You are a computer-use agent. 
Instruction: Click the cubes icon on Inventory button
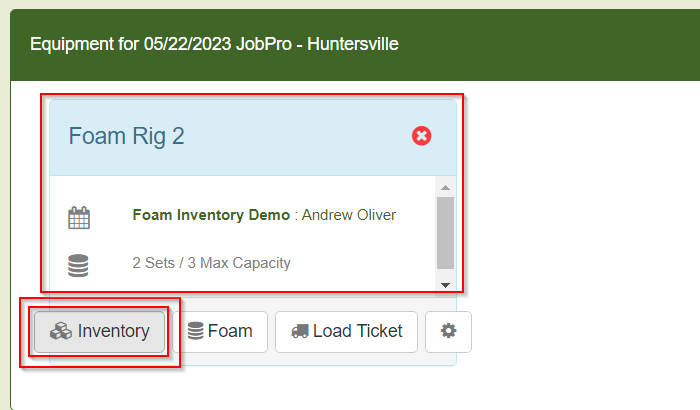(61, 331)
